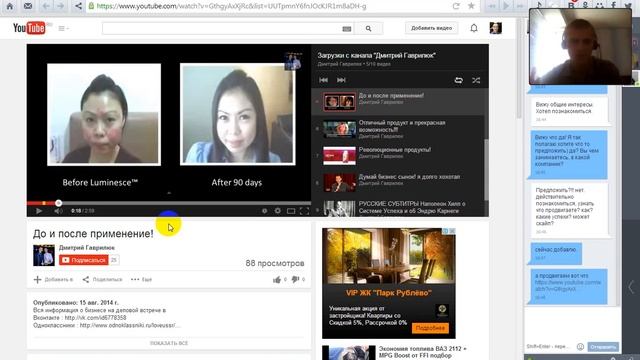Click the 'Добавить в' add-to button

53,280
